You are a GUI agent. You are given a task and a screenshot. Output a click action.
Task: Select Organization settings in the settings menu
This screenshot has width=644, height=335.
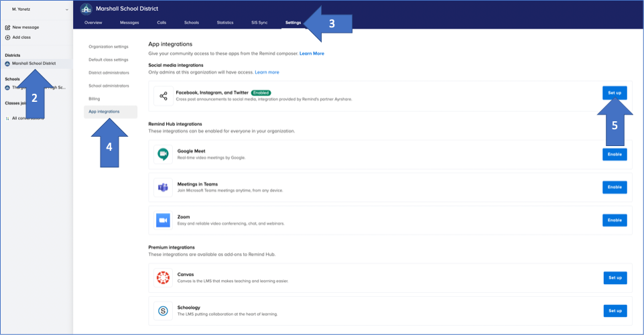click(109, 47)
